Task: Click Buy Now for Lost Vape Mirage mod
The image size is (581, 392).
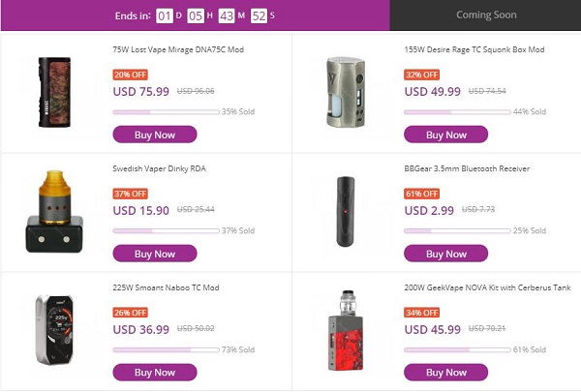Action: 155,135
